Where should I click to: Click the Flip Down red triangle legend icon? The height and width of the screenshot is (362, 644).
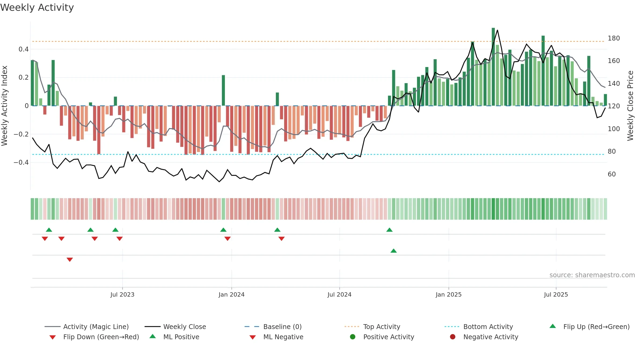point(53,337)
